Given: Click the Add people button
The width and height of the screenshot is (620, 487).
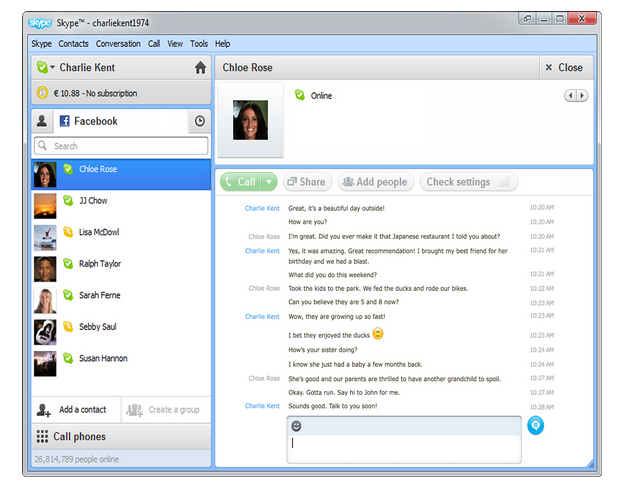Looking at the screenshot, I should tap(375, 182).
